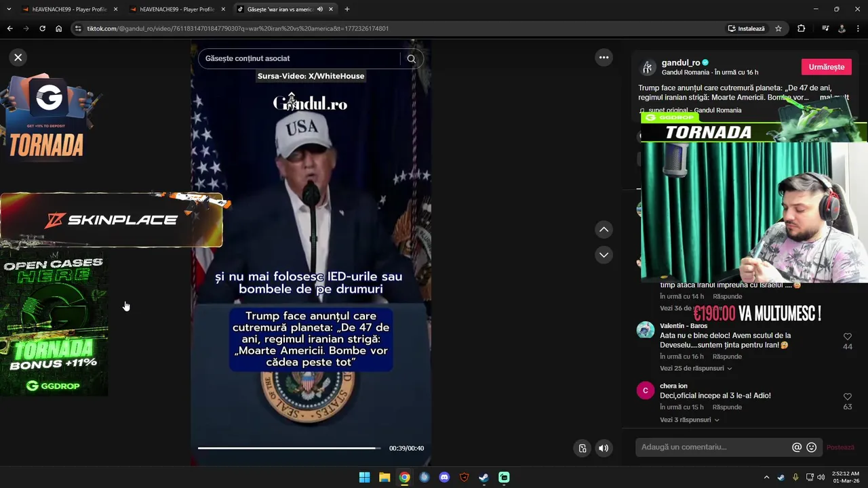
Task: Go to browser home page
Action: [x=58, y=28]
